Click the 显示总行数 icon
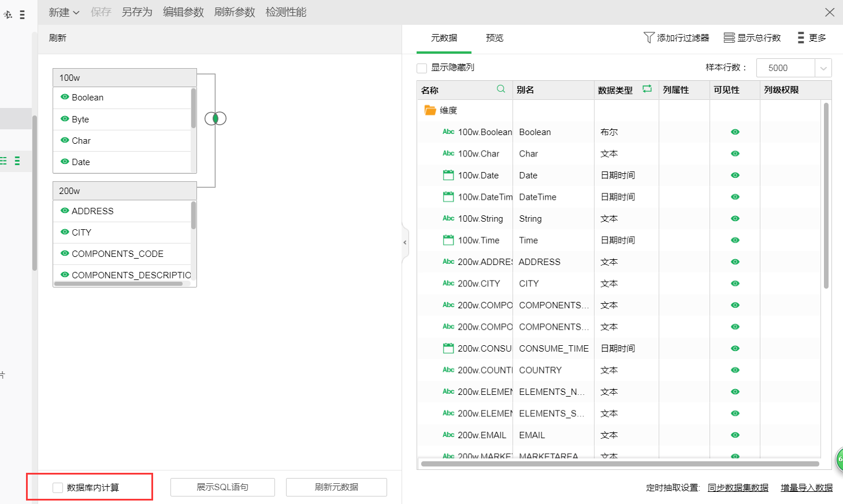The image size is (843, 504). click(729, 38)
